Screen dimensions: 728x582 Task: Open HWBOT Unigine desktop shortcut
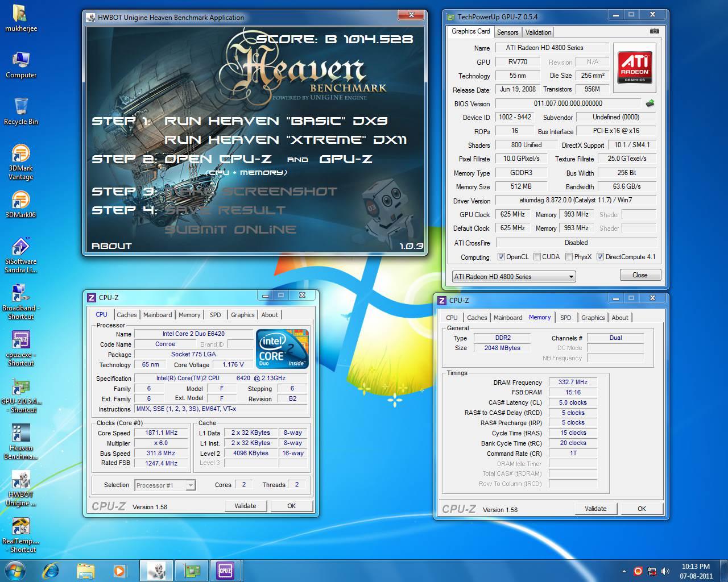pyautogui.click(x=21, y=488)
